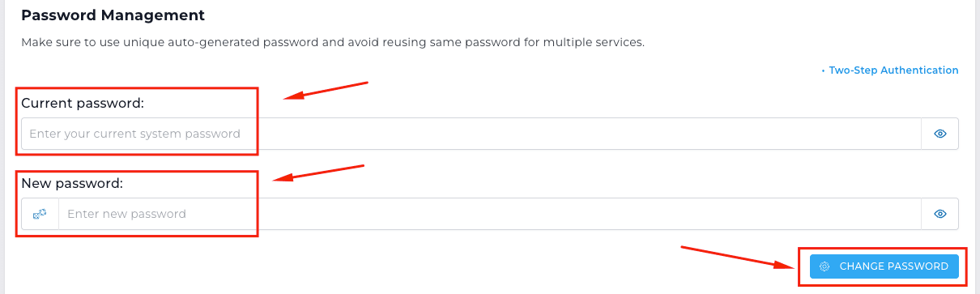Click the unique auto-generated password advice text
The image size is (980, 294).
(x=333, y=42)
